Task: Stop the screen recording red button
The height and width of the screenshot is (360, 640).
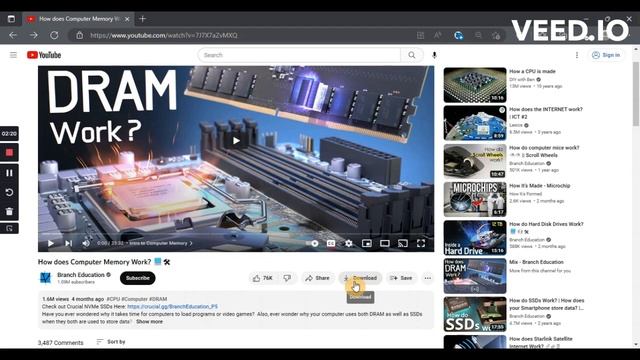Action: coord(9,153)
